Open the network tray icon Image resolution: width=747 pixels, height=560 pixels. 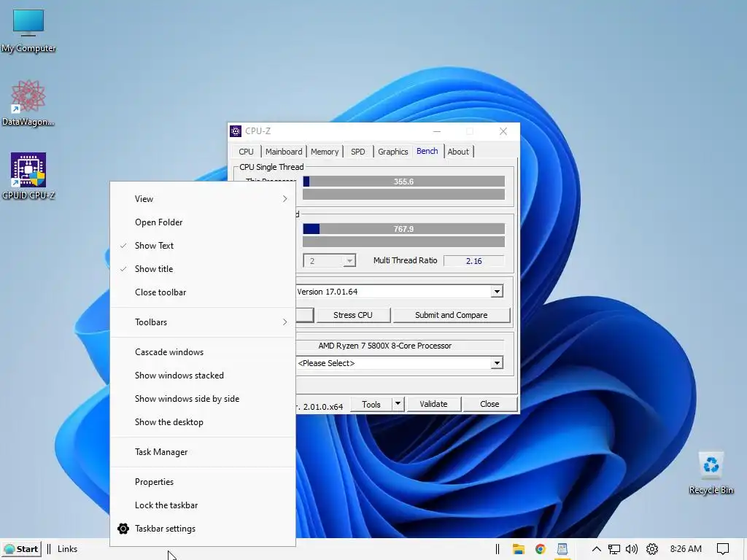click(614, 549)
